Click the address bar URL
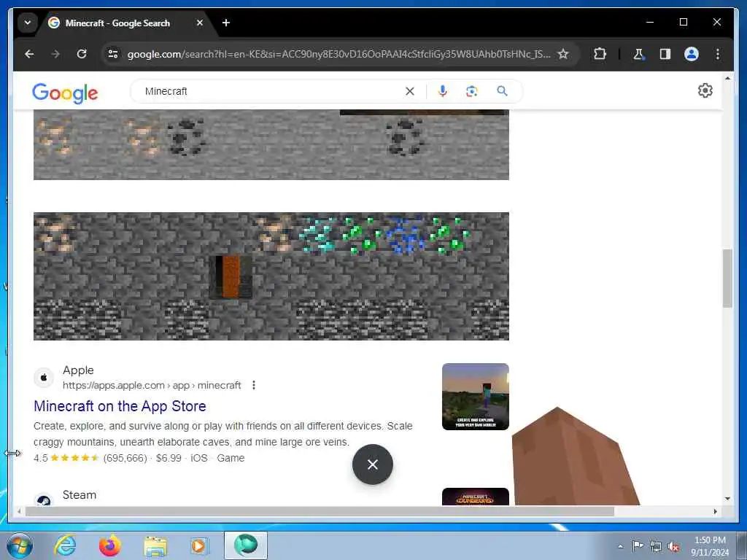This screenshot has width=747, height=560. click(338, 54)
